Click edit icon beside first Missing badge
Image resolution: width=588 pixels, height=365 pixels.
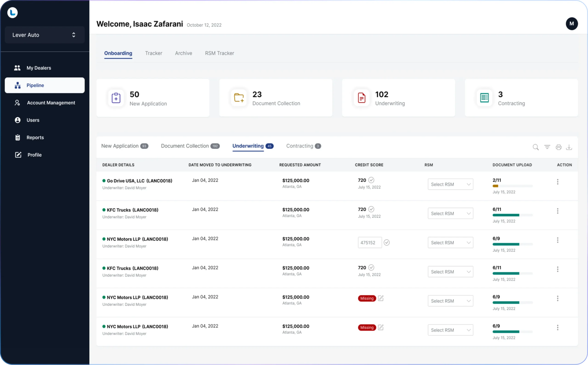click(x=381, y=298)
